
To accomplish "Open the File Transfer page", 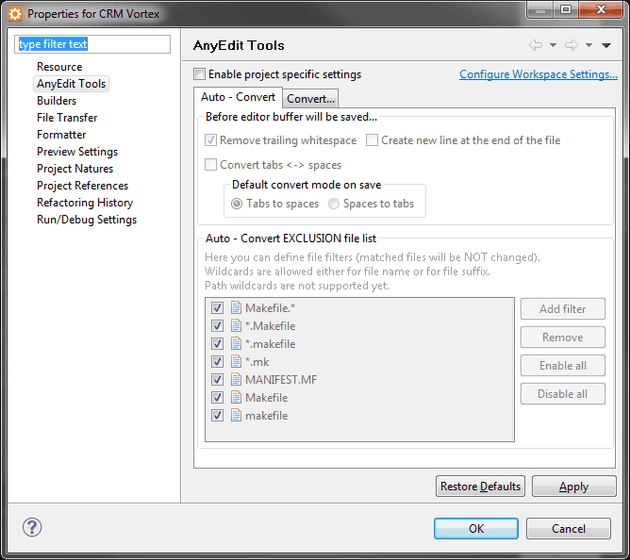I will click(67, 118).
